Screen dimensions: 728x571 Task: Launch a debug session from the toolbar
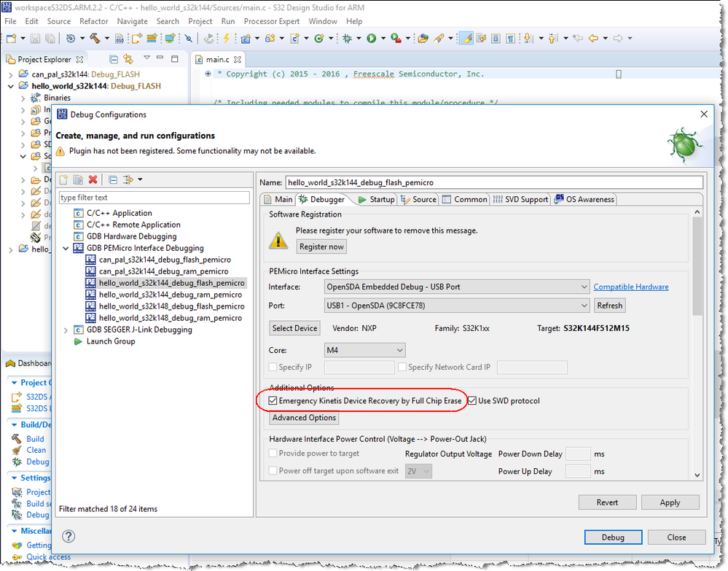(348, 38)
